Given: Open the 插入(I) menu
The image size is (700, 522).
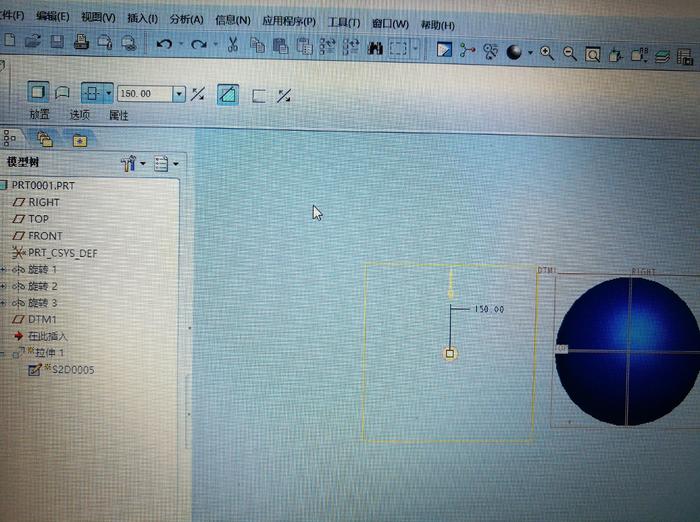Looking at the screenshot, I should point(142,18).
